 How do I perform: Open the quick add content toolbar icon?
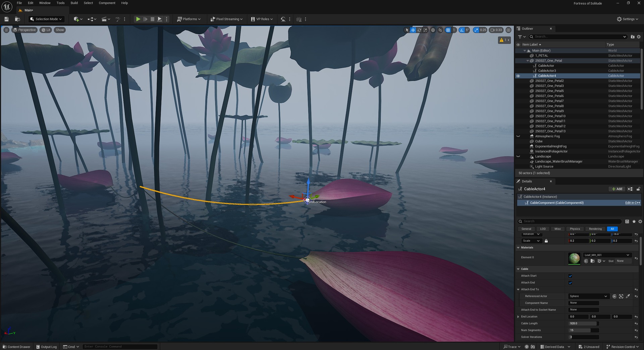[78, 19]
